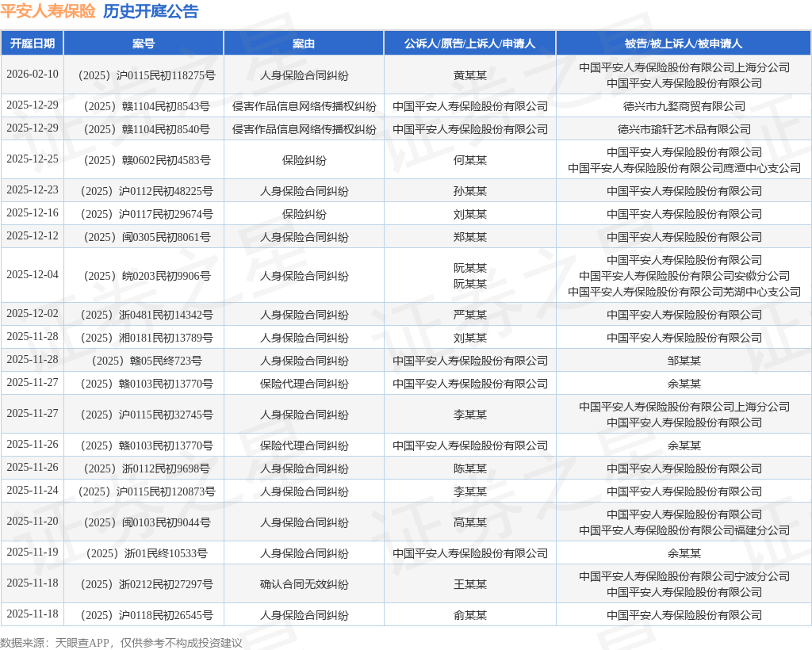Viewport: 812px width, 650px height.
Task: Click 中国平安人寿保险股份有限公司鹰潭中心支公司
Action: tap(684, 168)
